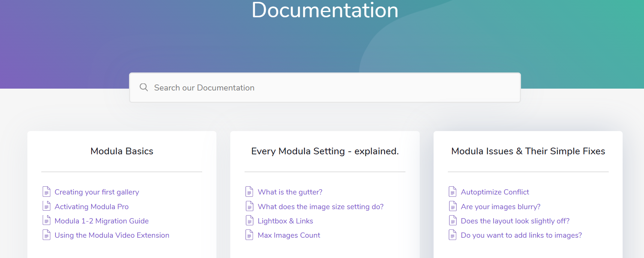Click document icon beside Modula 1-2 Migration Guide
644x258 pixels.
pyautogui.click(x=47, y=220)
